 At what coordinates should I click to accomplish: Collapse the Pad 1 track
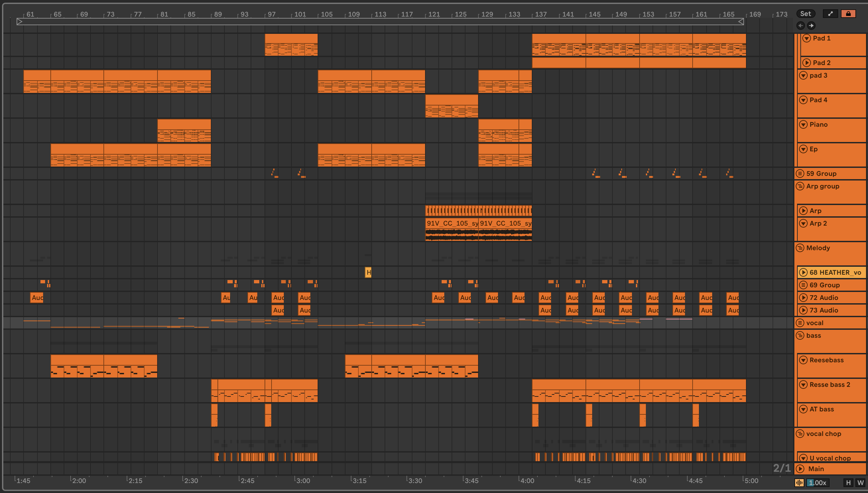[x=807, y=38]
